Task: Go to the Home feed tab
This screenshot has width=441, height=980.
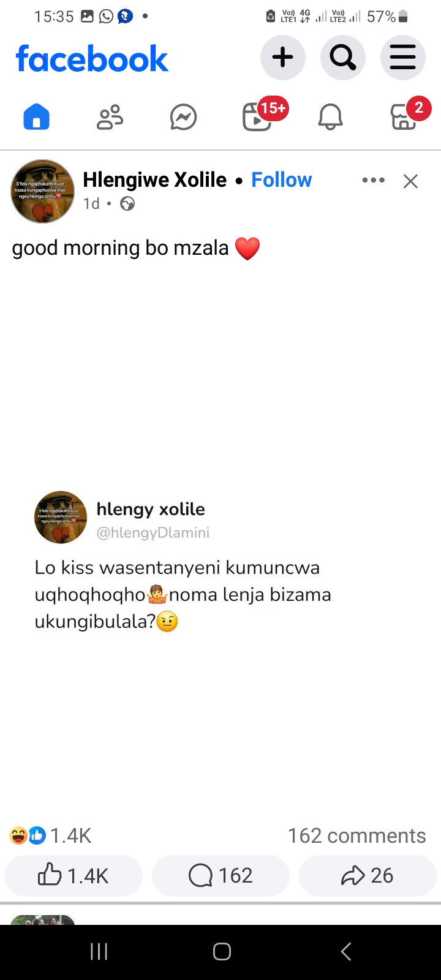Action: click(x=36, y=116)
